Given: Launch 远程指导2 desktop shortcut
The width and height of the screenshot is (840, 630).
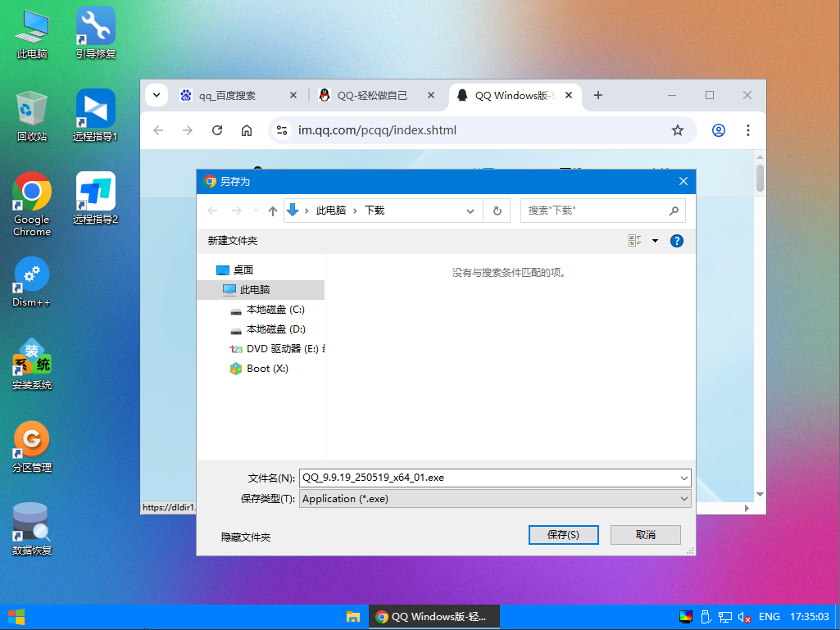Looking at the screenshot, I should (95, 199).
